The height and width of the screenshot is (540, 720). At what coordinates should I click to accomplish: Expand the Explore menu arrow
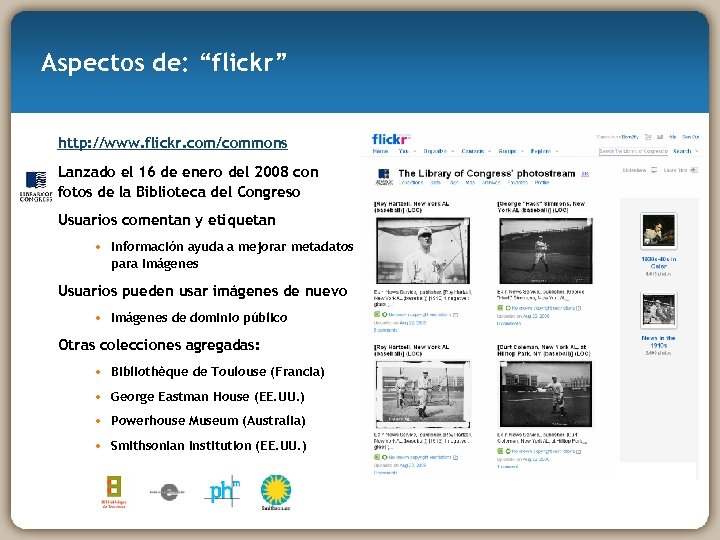coord(557,151)
